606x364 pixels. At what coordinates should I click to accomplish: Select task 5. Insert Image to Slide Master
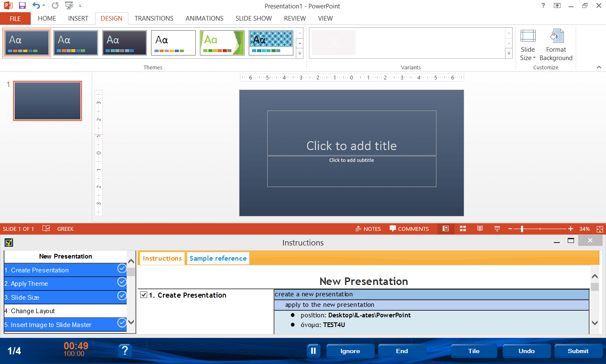click(x=65, y=325)
